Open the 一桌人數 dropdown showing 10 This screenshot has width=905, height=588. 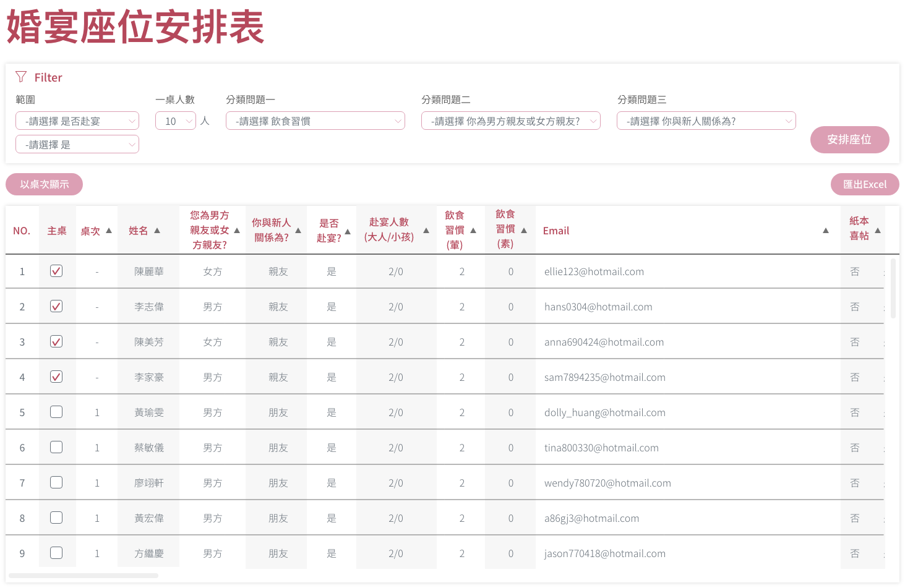[176, 121]
